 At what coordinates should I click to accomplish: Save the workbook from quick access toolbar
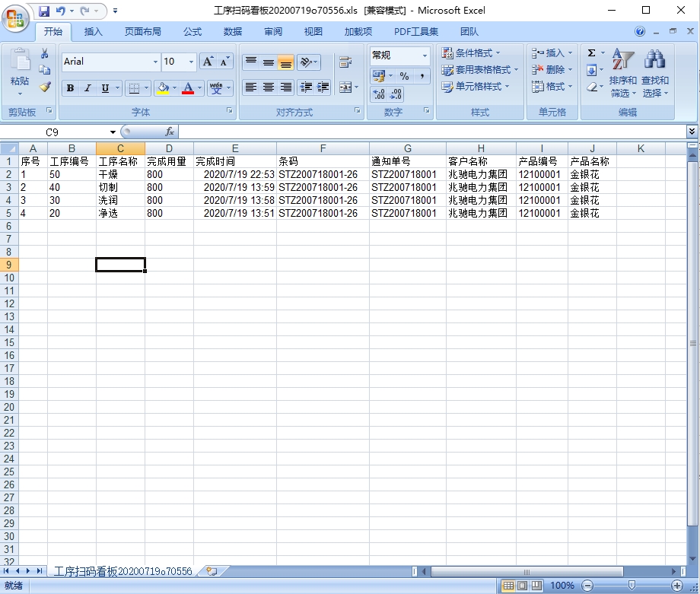tap(44, 11)
